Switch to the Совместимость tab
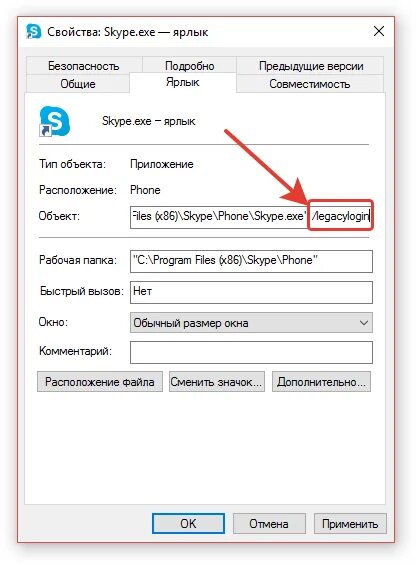Viewport: 416px width, 565px height. 310,84
